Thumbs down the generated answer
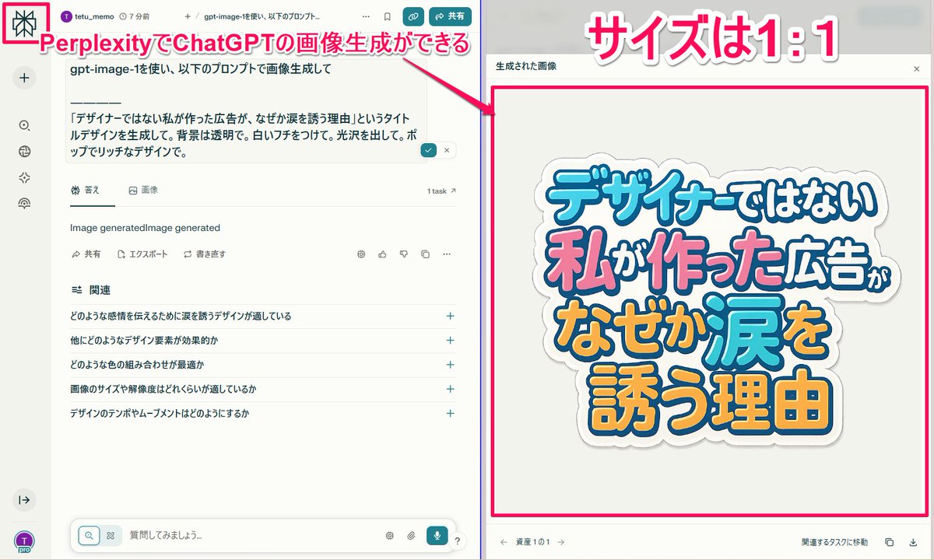 point(404,254)
